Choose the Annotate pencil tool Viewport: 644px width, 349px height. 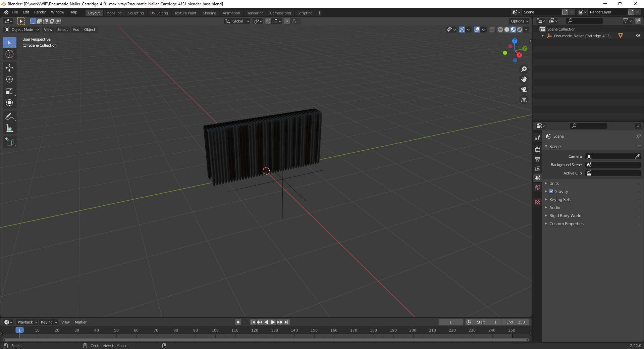click(x=9, y=116)
